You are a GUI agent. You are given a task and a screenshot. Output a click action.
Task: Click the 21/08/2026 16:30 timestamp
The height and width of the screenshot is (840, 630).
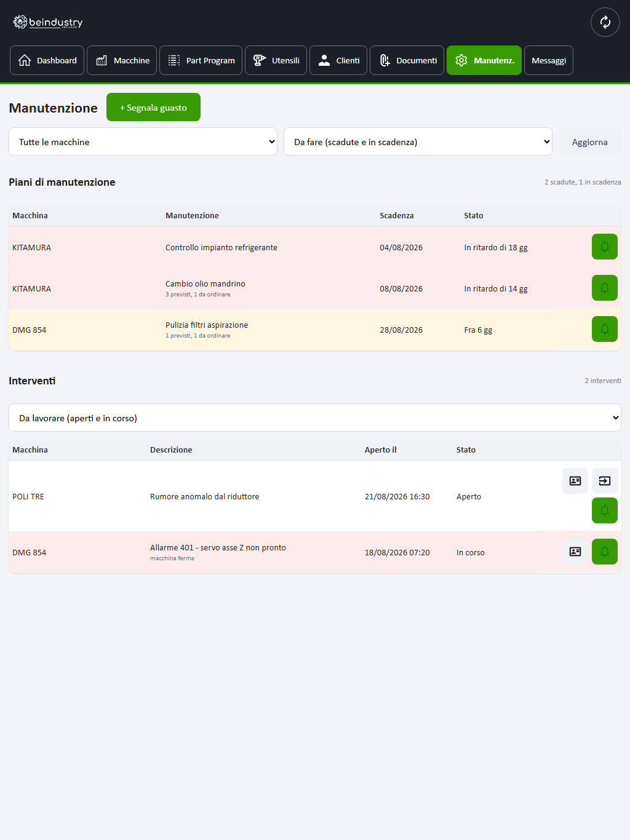pos(397,496)
